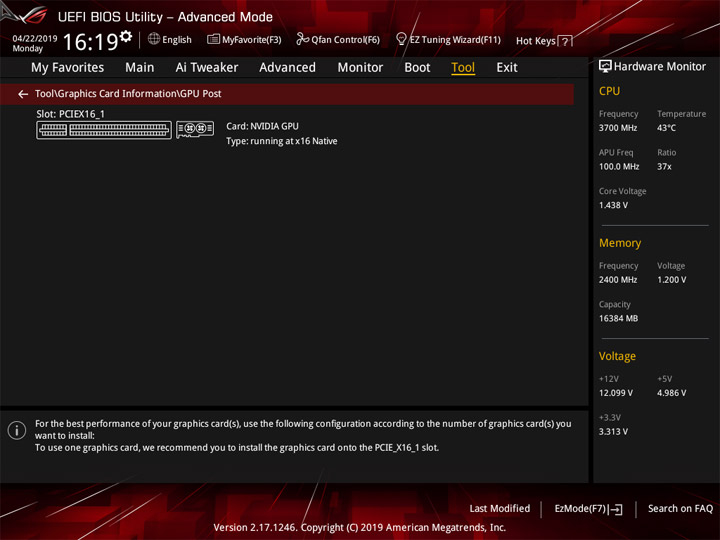Switch to the Monitor tab

pos(360,68)
